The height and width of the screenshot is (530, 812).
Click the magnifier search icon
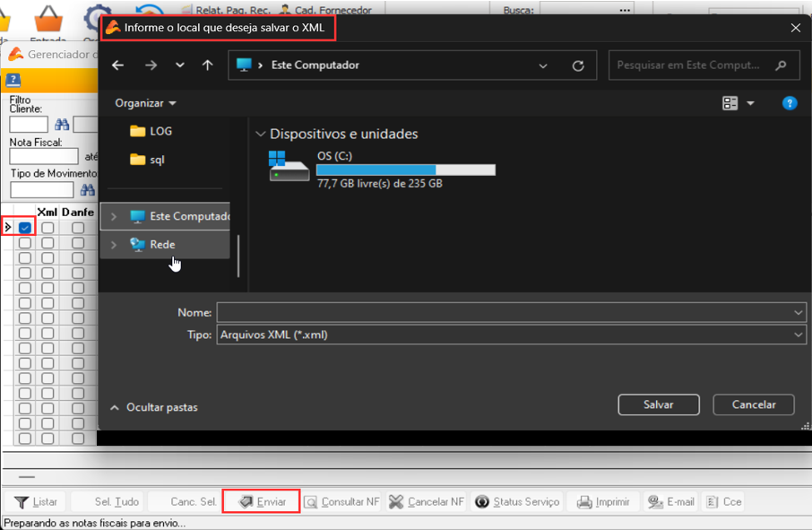tap(781, 65)
